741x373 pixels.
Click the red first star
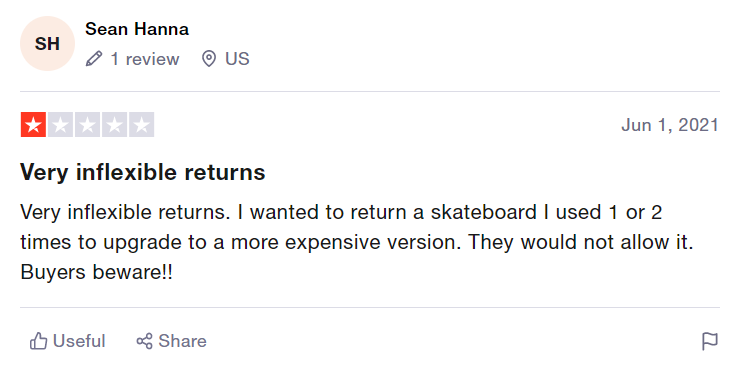[x=33, y=125]
